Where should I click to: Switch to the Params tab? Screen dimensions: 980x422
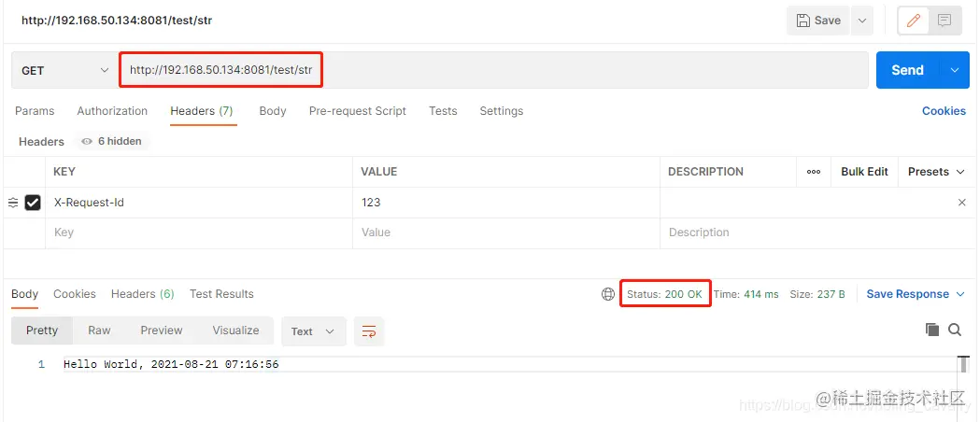click(x=35, y=111)
